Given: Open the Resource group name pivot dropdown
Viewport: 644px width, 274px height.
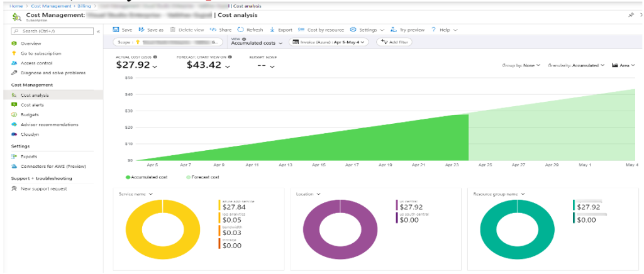Looking at the screenshot, I should (499, 194).
